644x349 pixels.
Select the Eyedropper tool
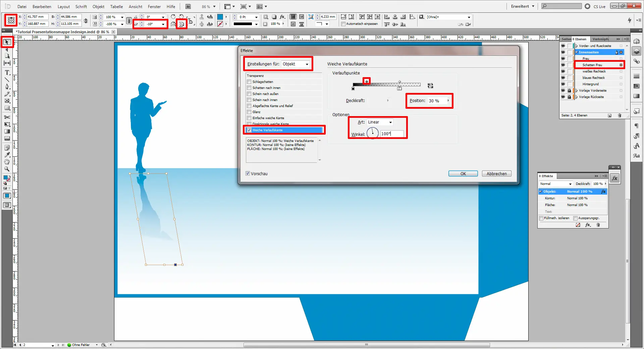click(x=7, y=155)
